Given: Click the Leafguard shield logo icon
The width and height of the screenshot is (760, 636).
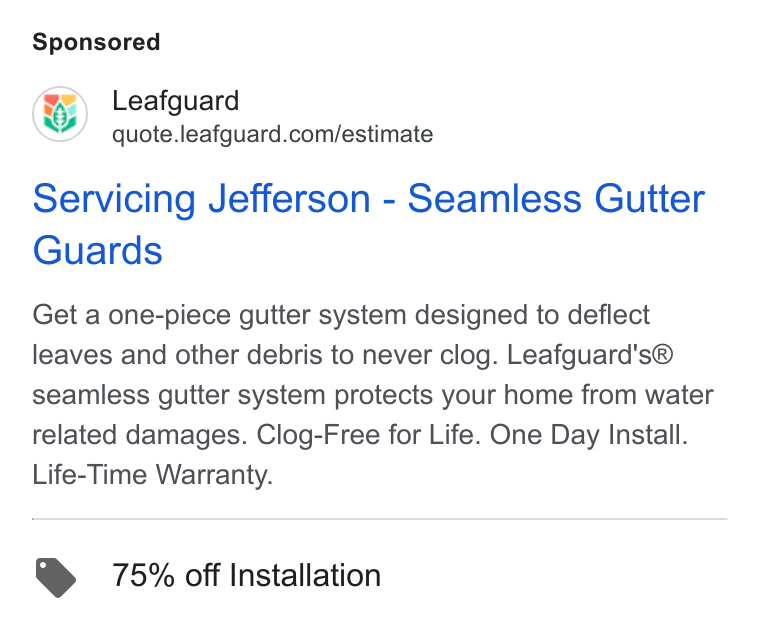Looking at the screenshot, I should coord(60,114).
